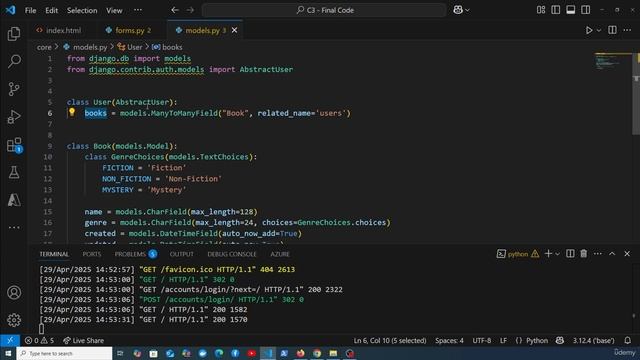Viewport: 640px width, 360px height.
Task: Kill the terminal with trash icon
Action: pos(584,254)
